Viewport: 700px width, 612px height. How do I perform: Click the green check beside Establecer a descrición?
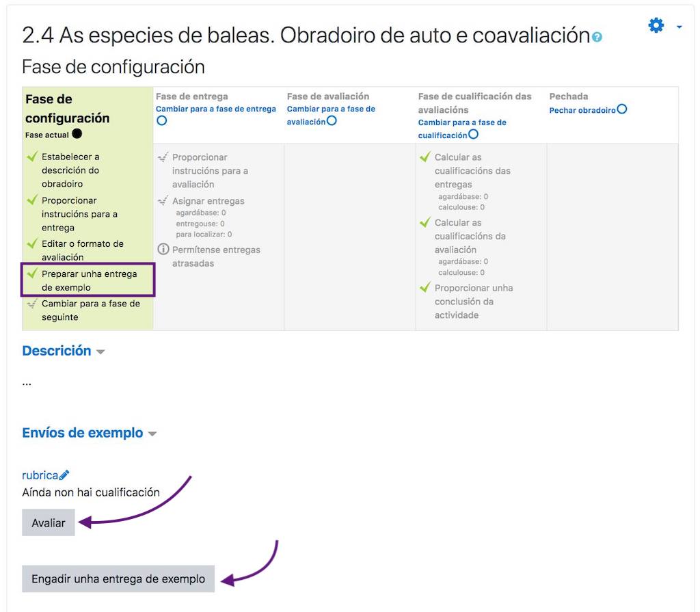pos(31,157)
